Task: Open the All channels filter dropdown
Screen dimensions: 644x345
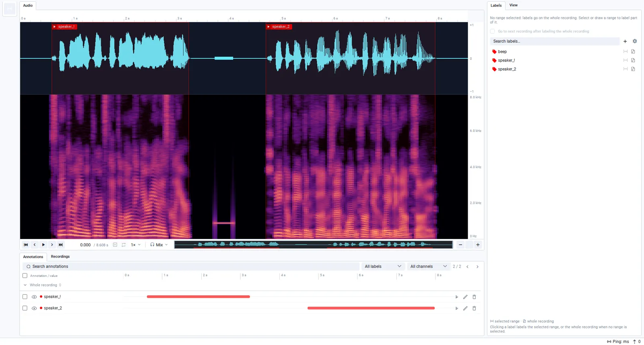Action: tap(428, 266)
